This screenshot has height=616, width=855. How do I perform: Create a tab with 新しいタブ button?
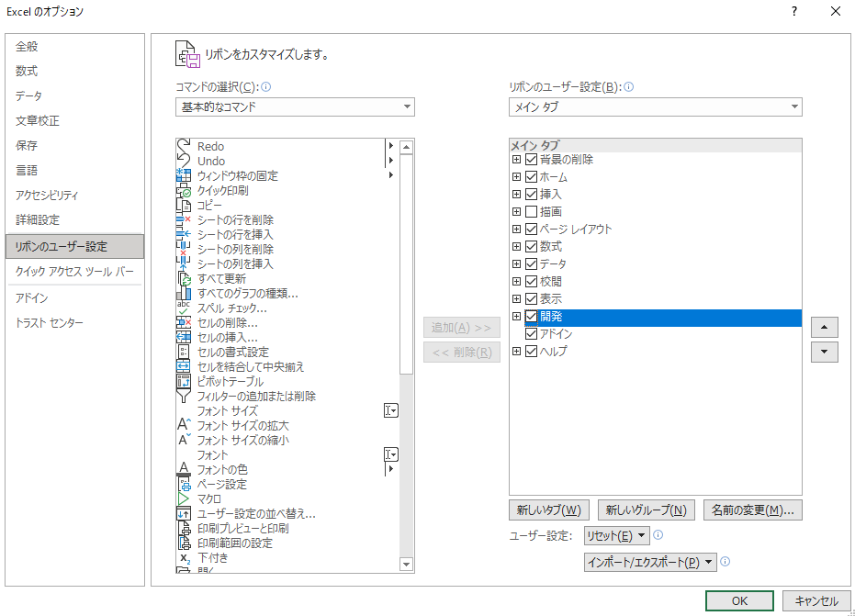(548, 510)
